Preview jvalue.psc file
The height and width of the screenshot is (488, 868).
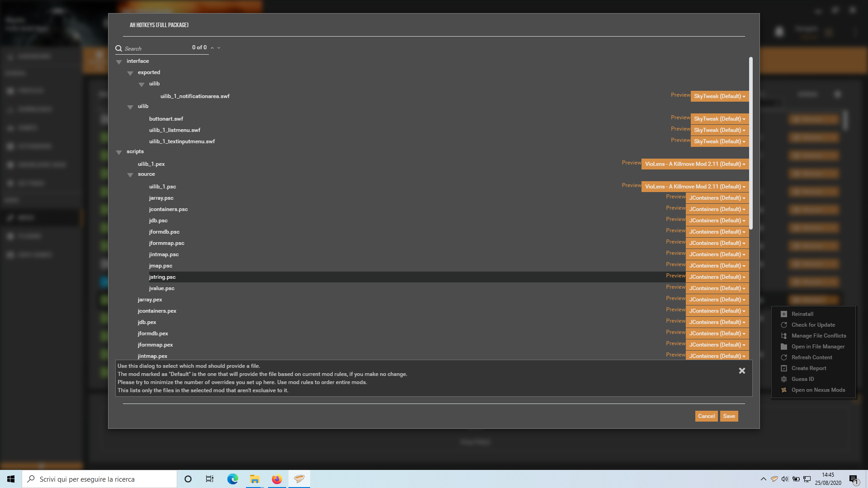675,287
